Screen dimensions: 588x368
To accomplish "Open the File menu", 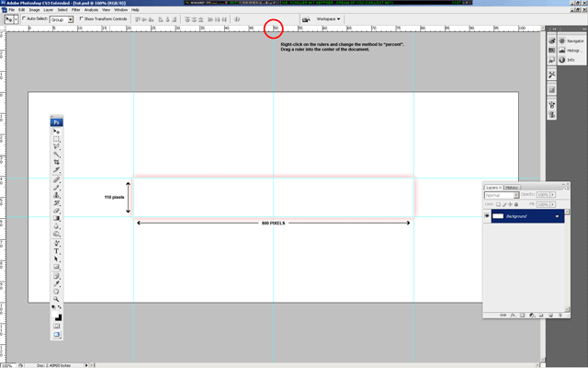I will pyautogui.click(x=12, y=10).
